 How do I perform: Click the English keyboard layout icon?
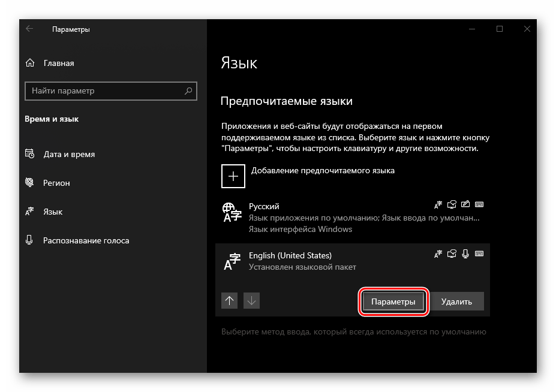(479, 255)
